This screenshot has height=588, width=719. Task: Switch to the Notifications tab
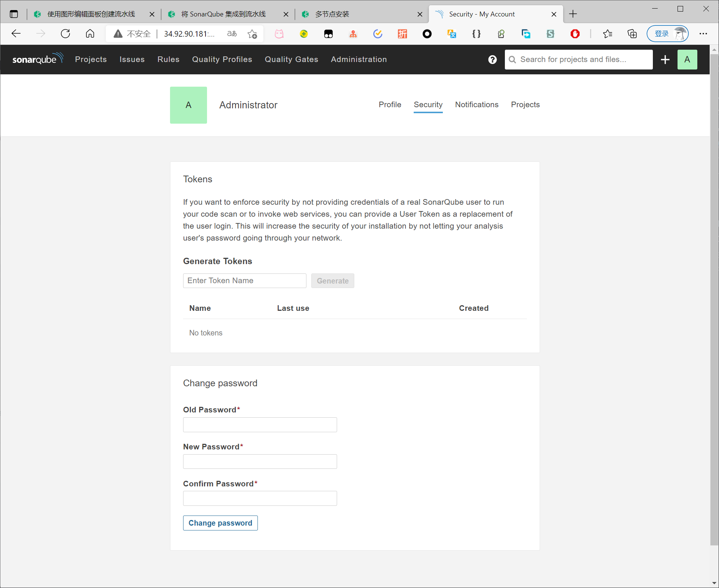coord(476,105)
